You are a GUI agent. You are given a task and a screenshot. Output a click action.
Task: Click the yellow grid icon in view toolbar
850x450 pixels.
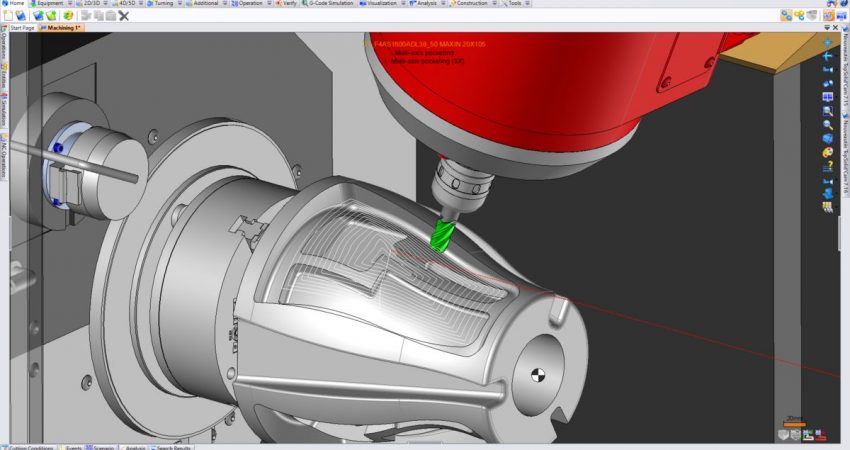827,207
